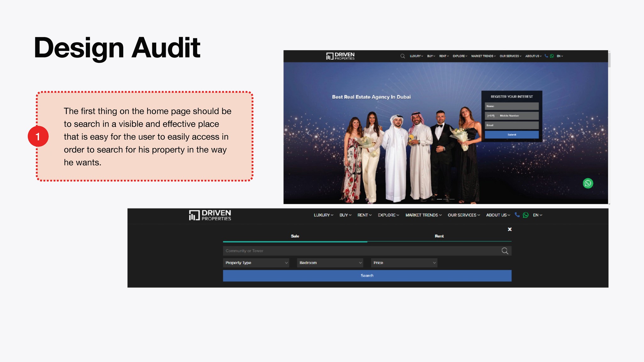Screen dimensions: 644x362
Task: Click the small WhatsApp icon in top navbar
Action: [552, 56]
